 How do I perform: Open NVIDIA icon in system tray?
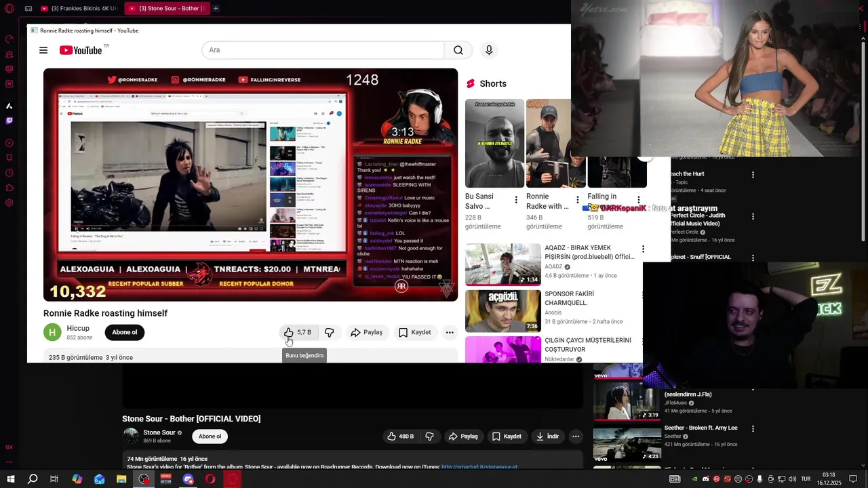pos(694,479)
